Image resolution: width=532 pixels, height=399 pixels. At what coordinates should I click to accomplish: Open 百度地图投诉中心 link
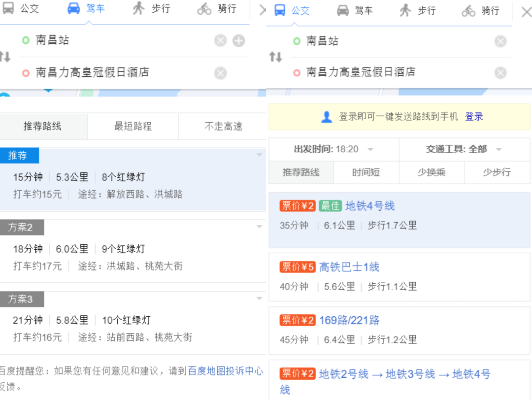(226, 371)
